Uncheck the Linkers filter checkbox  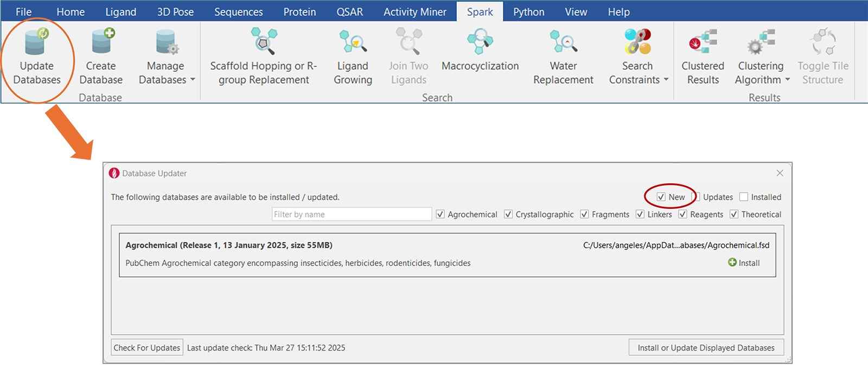[x=640, y=214]
